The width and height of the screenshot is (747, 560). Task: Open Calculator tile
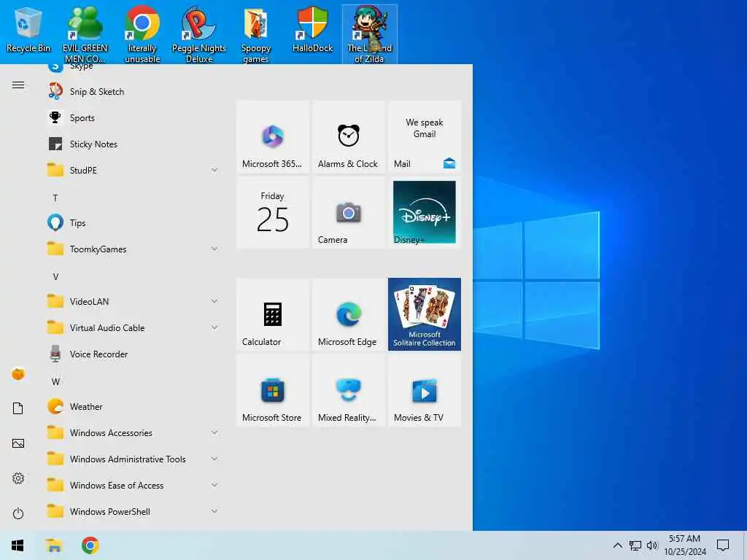pos(273,314)
